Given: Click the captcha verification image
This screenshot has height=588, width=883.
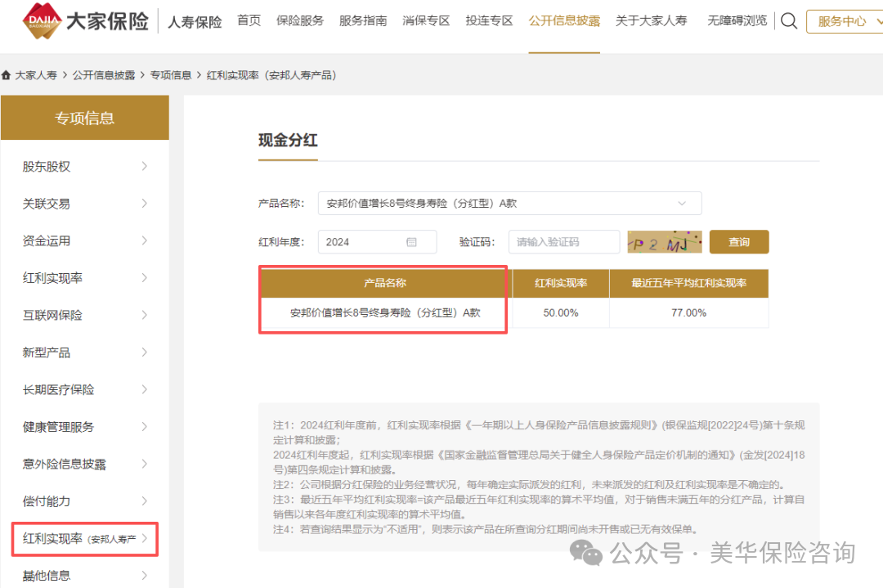Looking at the screenshot, I should (664, 242).
